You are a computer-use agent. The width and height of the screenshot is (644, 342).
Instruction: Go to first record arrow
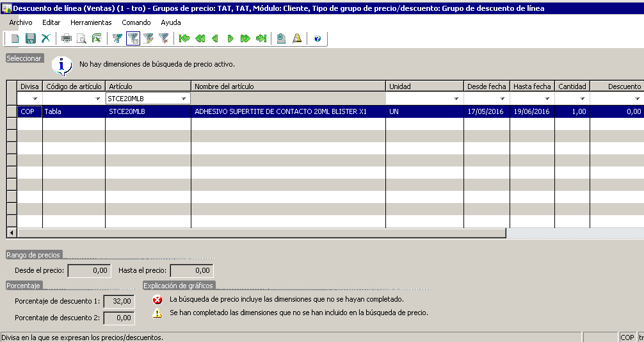[x=184, y=38]
